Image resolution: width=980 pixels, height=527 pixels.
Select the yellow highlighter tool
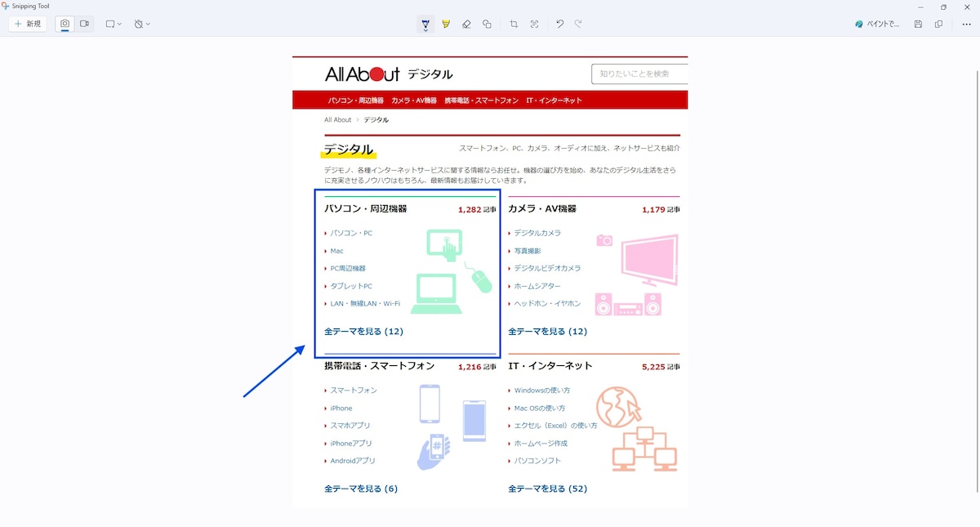(446, 24)
